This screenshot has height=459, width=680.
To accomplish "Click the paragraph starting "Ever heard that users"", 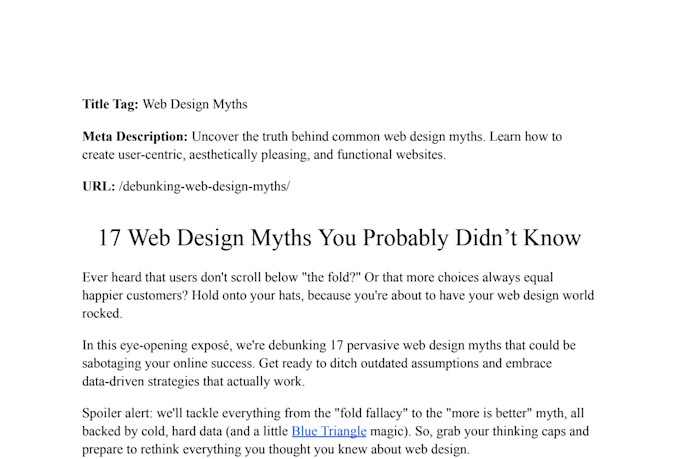I will (x=338, y=295).
